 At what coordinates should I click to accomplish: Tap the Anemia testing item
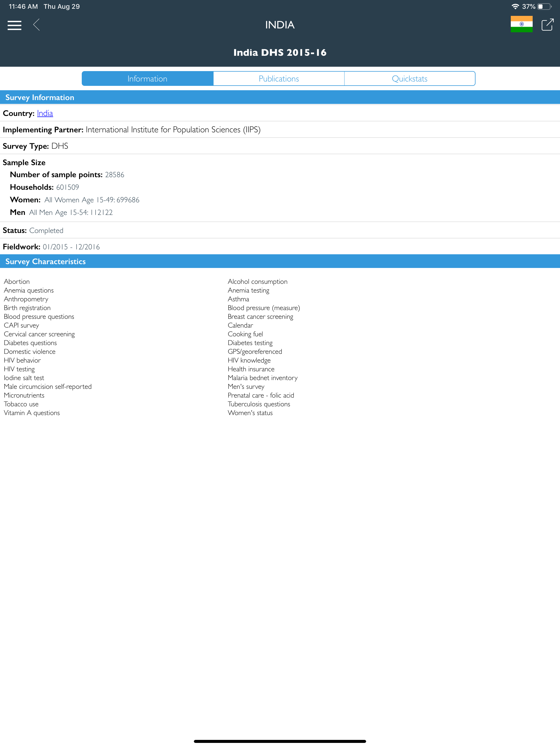(248, 290)
